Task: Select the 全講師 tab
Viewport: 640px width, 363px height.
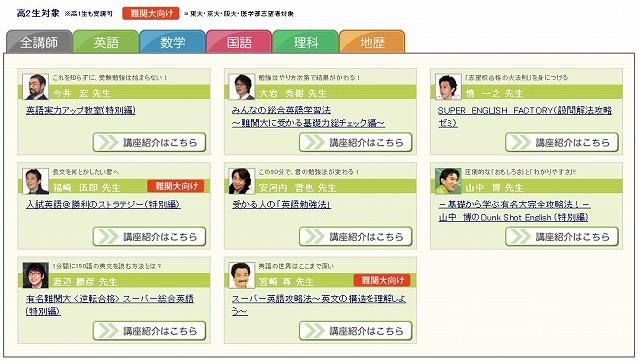Action: tap(39, 42)
